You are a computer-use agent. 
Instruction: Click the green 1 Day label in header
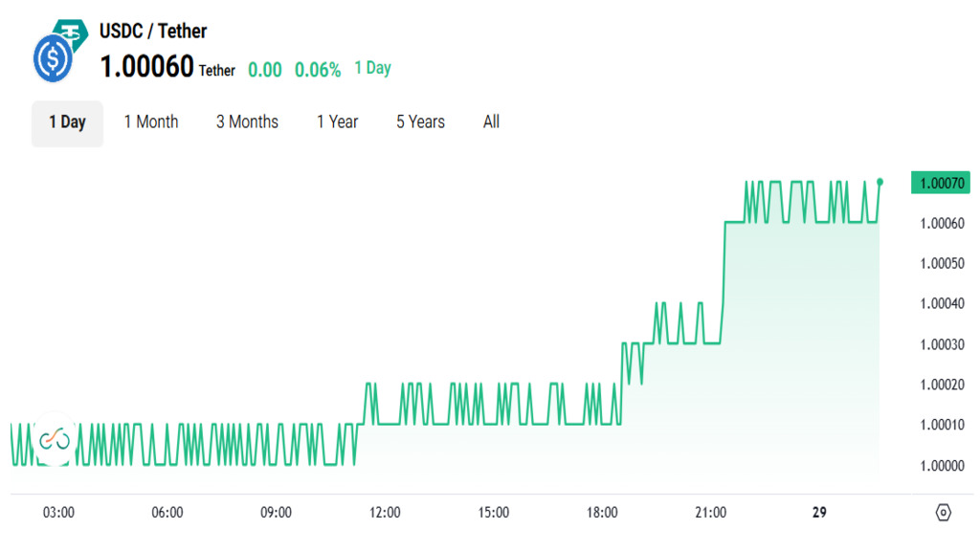tap(372, 68)
